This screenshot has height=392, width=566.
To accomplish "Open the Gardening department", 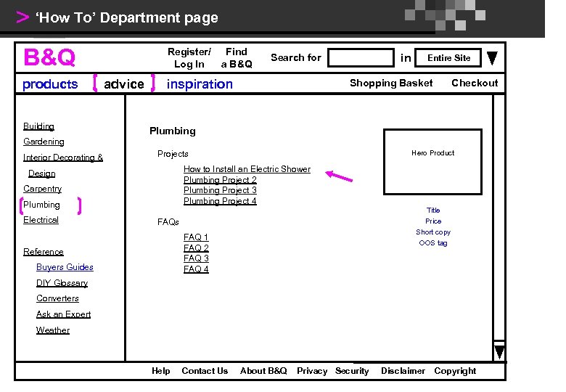I will pyautogui.click(x=44, y=142).
